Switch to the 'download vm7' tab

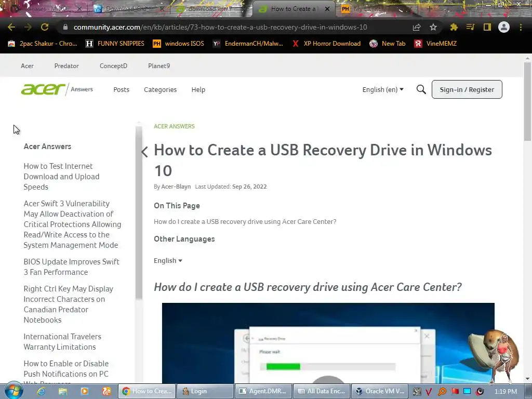point(211,9)
